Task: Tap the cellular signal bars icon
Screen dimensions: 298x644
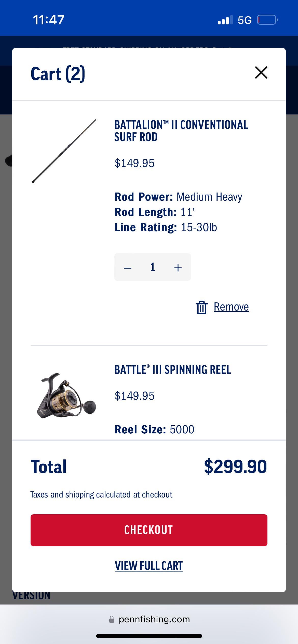Action: point(225,20)
